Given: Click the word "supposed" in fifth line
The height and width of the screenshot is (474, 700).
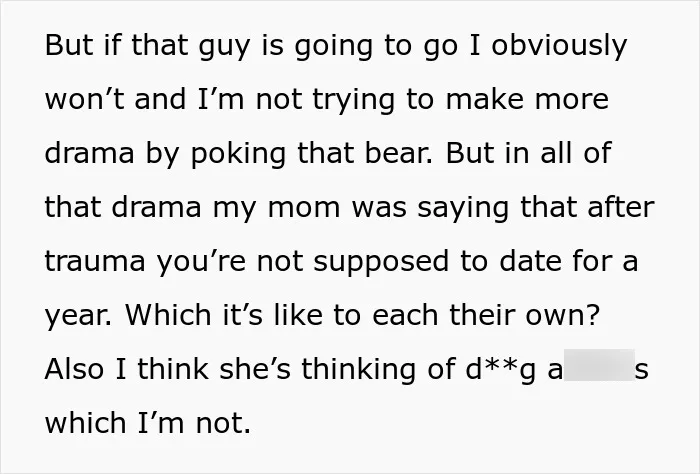Looking at the screenshot, I should click(x=381, y=263).
